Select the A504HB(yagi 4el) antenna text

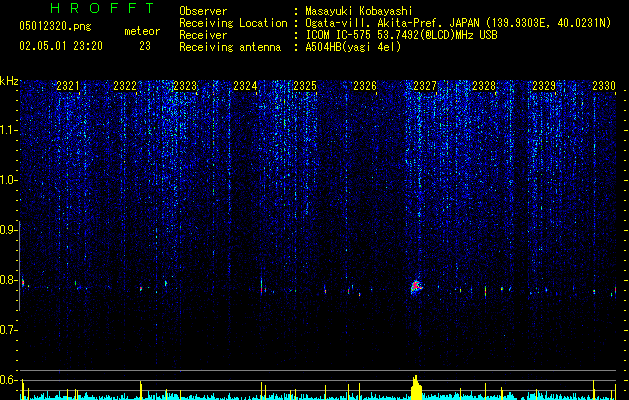[x=353, y=47]
